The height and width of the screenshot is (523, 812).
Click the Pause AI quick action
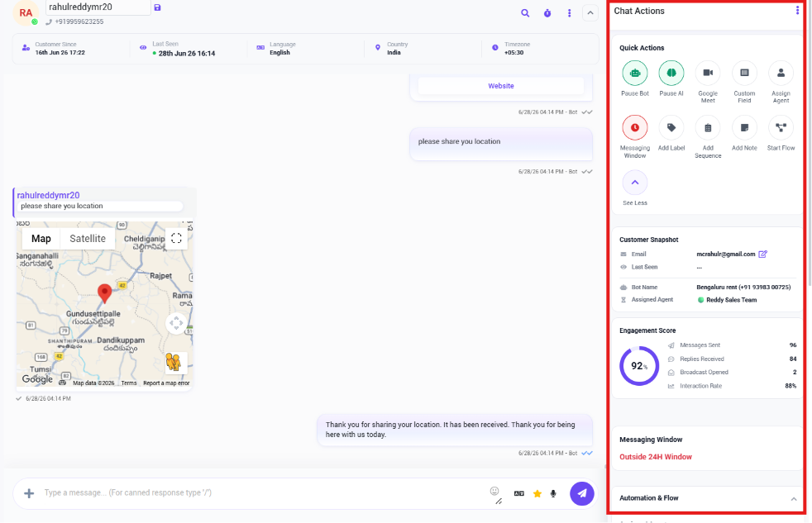(x=671, y=73)
